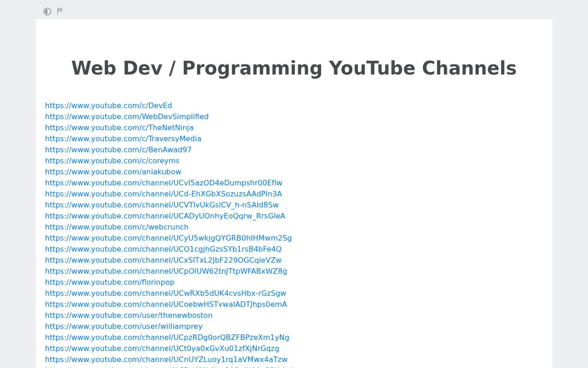
Task: Open channel link ending in UCoebwHSTvwalADTJhps0emA
Action: 166,304
